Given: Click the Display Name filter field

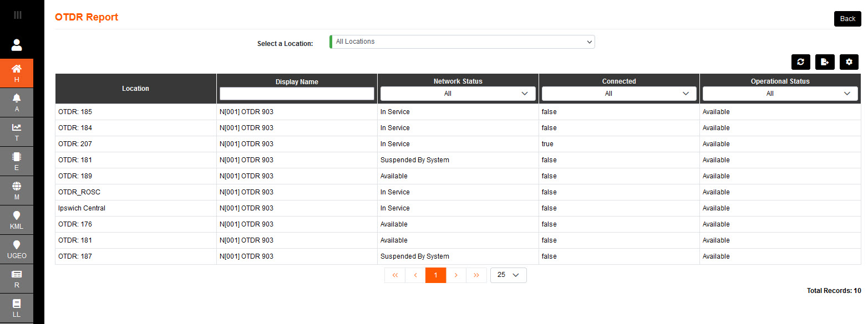Looking at the screenshot, I should (297, 93).
